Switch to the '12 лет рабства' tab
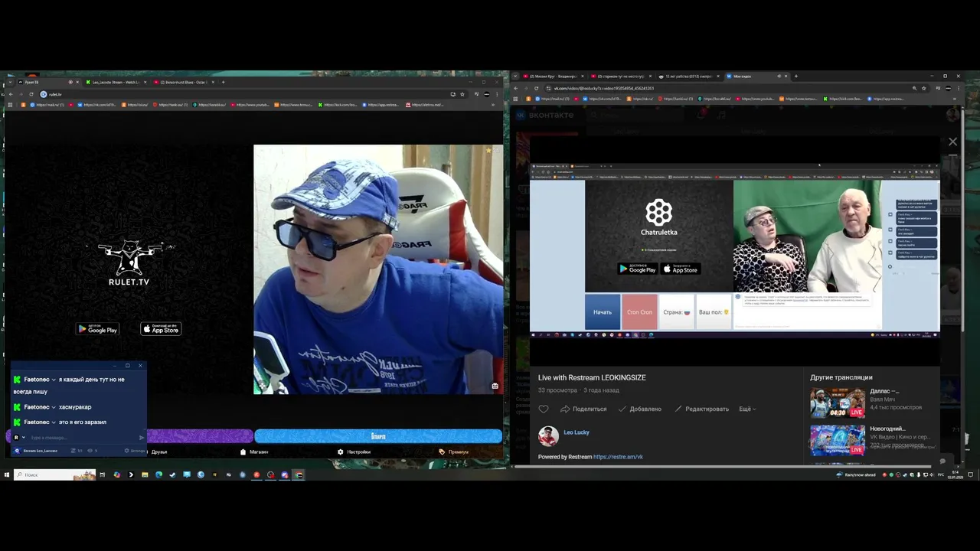980x551 pixels. (x=689, y=76)
